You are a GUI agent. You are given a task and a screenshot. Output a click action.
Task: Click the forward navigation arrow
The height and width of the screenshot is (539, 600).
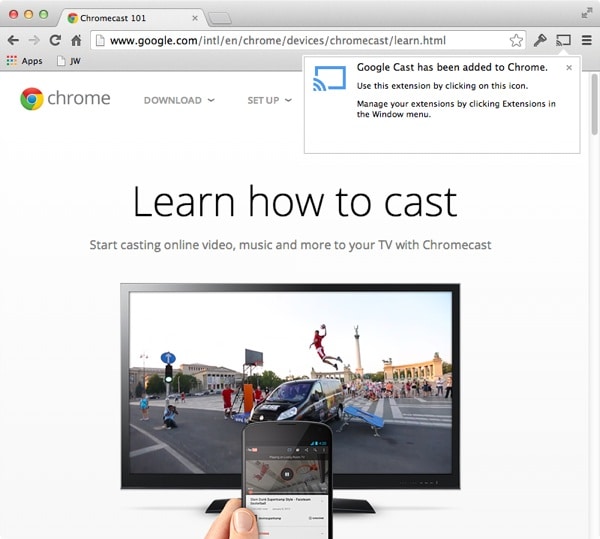[34, 40]
